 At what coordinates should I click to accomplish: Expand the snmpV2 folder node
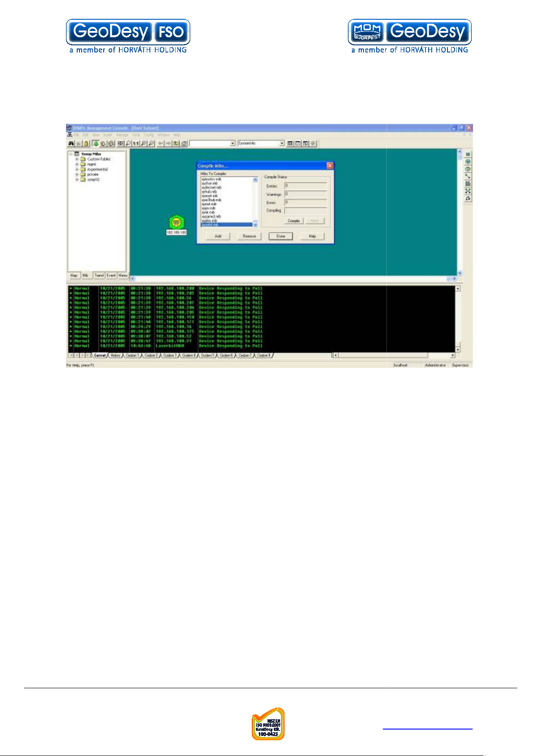pos(77,179)
